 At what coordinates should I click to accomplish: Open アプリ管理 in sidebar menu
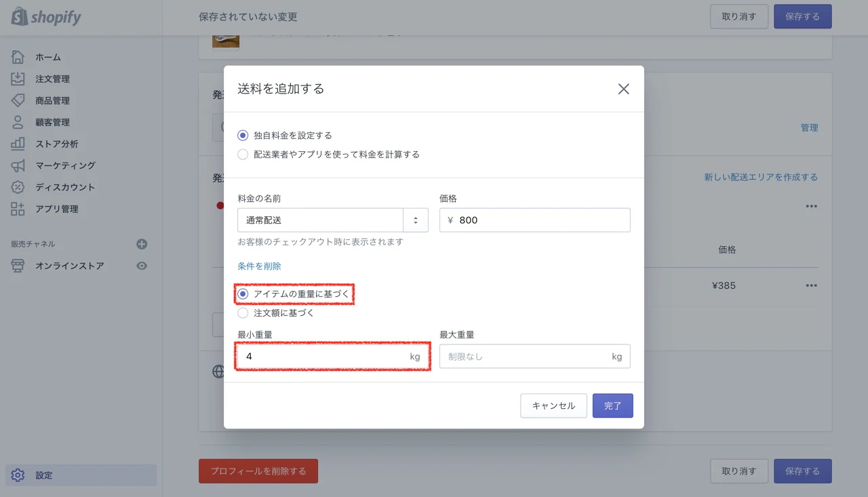tap(57, 209)
